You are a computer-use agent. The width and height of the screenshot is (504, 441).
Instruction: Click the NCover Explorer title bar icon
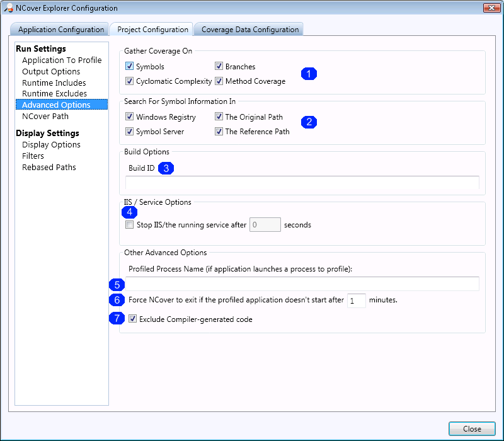(9, 8)
